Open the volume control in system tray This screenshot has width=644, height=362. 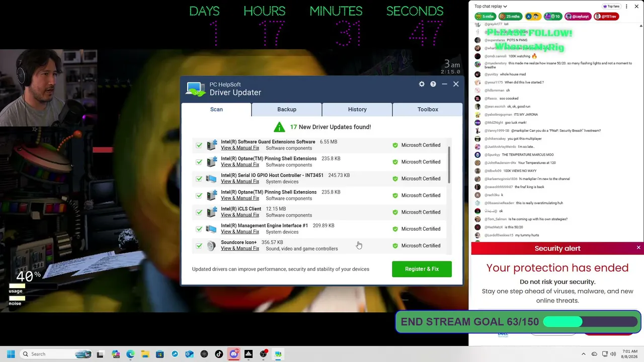tap(613, 354)
